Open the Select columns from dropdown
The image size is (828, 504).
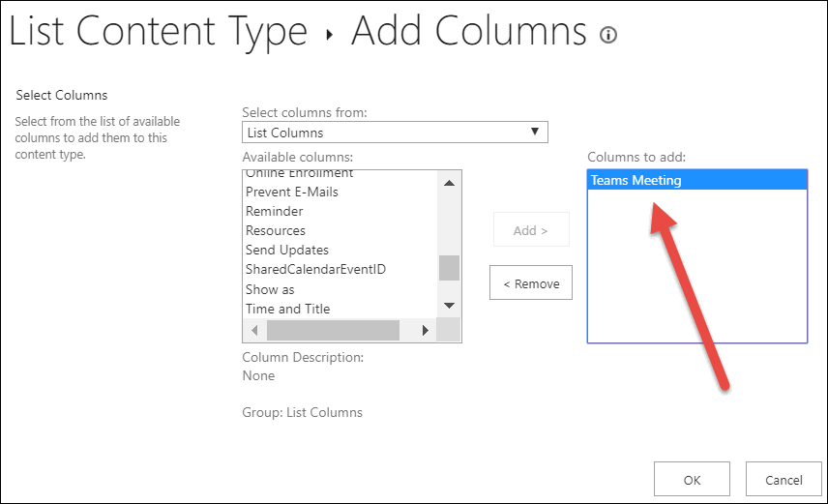(x=395, y=133)
